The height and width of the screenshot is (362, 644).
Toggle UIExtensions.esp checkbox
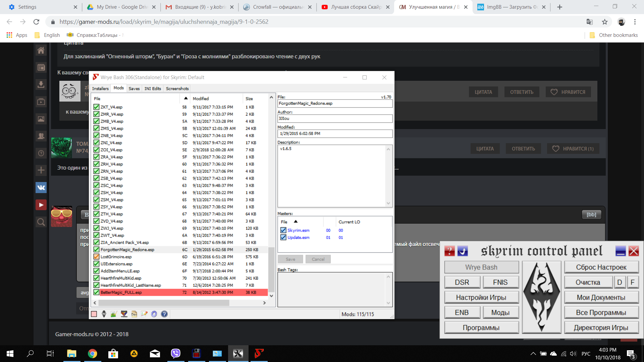(96, 264)
